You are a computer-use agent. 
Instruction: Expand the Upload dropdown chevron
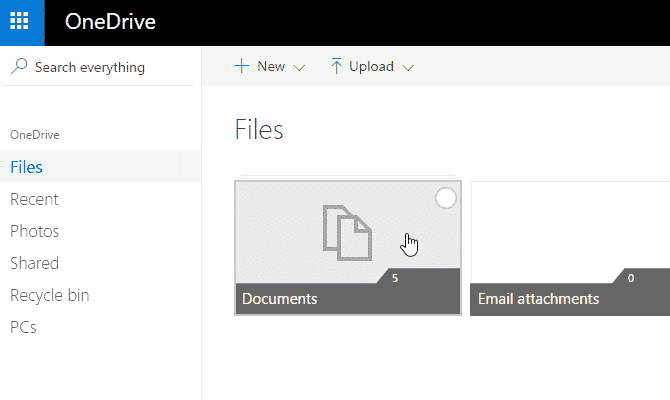tap(407, 68)
